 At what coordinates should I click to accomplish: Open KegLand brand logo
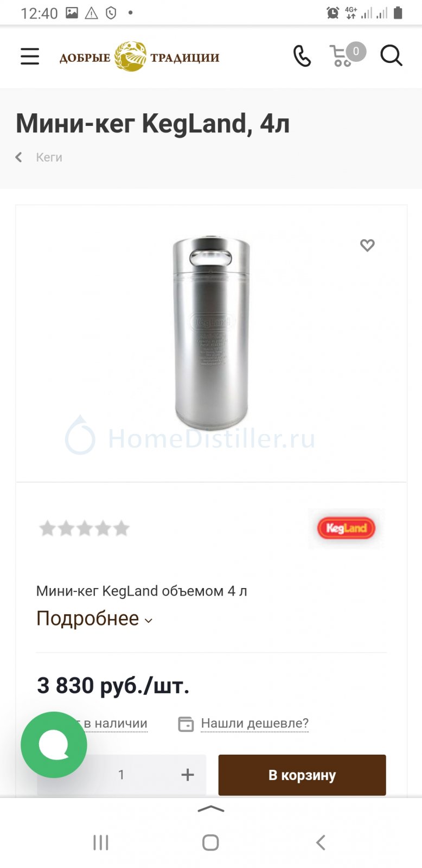coord(346,528)
